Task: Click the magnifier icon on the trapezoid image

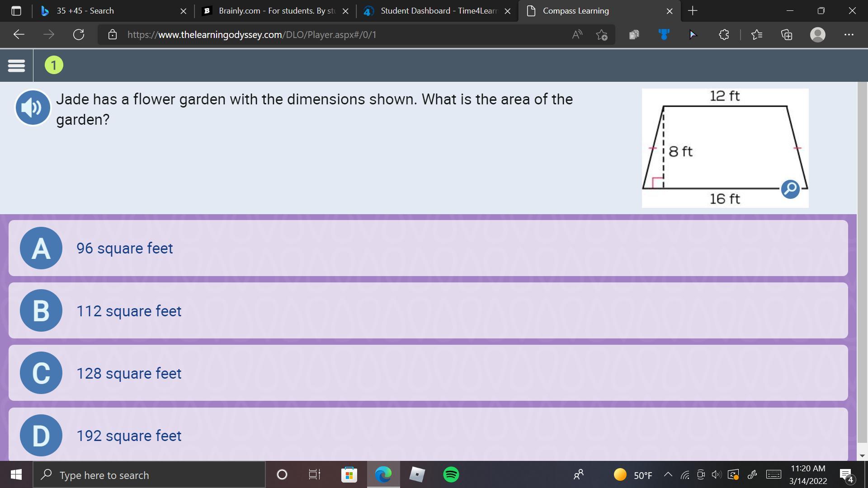Action: pos(790,189)
